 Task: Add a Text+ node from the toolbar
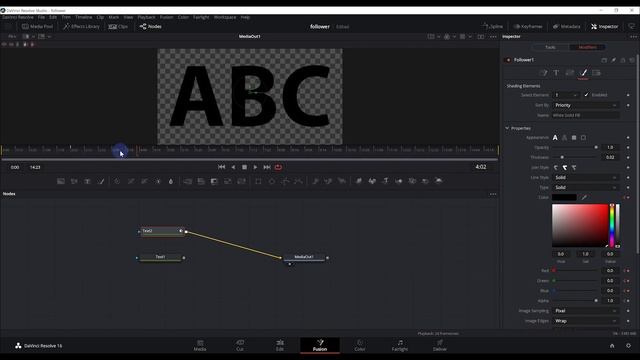(87, 181)
